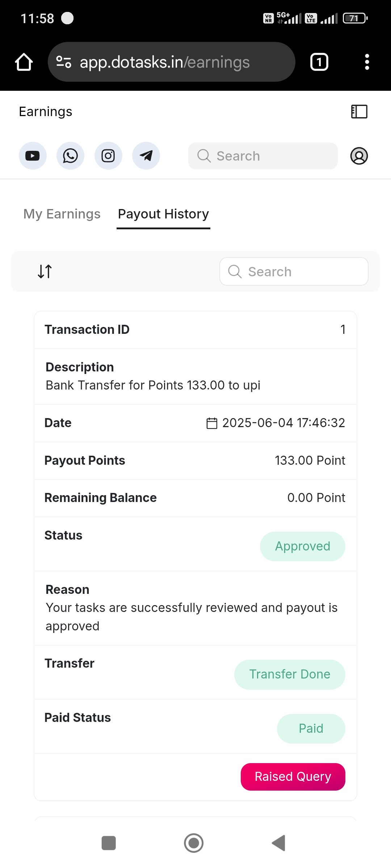Screen dimensions: 391x868
Task: Switch to My Earnings tab
Action: (62, 214)
